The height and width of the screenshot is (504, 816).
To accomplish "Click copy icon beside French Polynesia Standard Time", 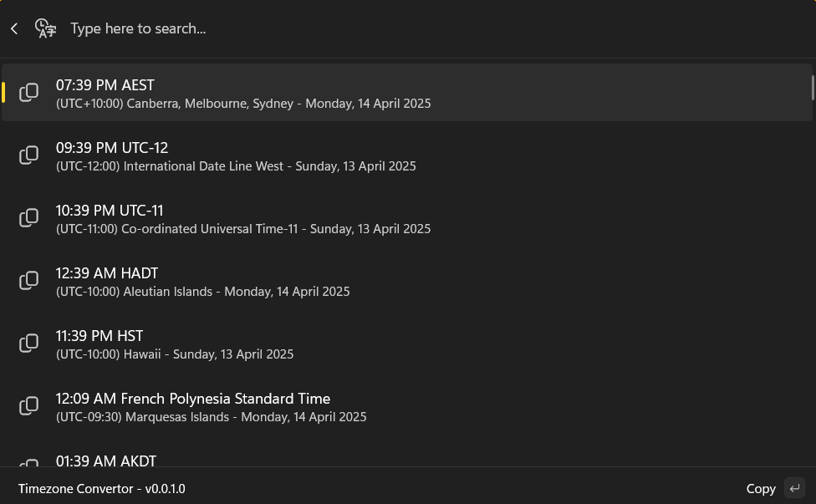I will point(29,405).
